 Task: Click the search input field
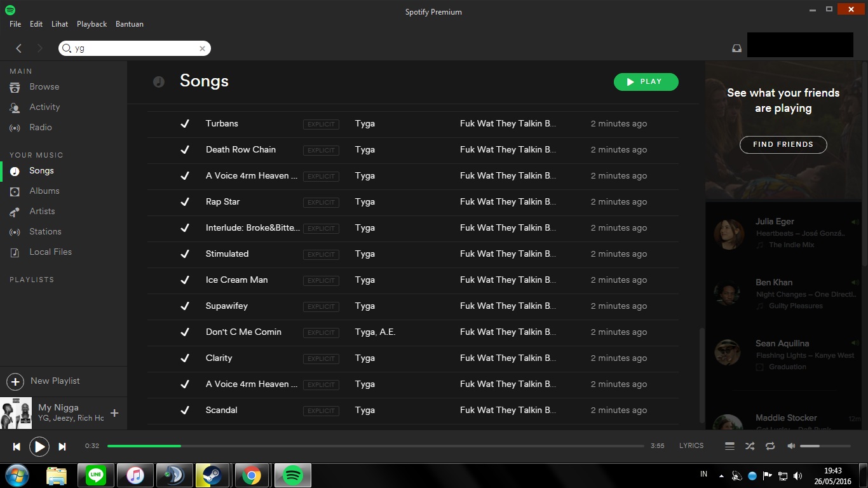pyautogui.click(x=135, y=48)
